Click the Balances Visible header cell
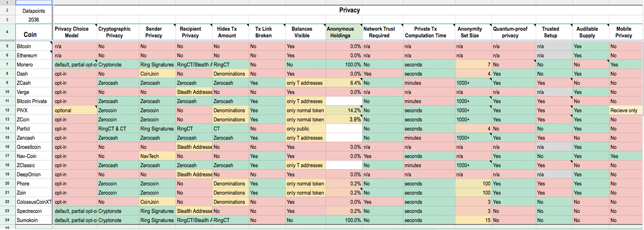This screenshot has height=230, width=644. pyautogui.click(x=305, y=32)
